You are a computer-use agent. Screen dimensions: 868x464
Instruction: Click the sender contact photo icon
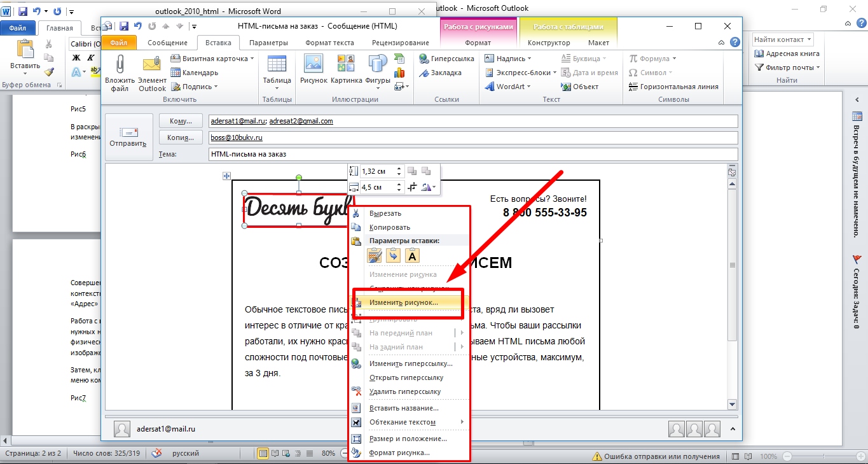(122, 429)
